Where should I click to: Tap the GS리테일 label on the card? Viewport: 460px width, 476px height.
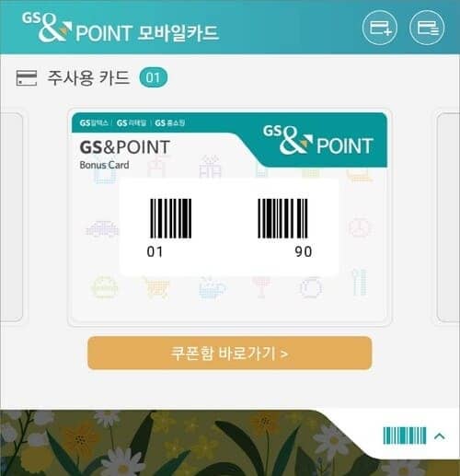tap(132, 123)
